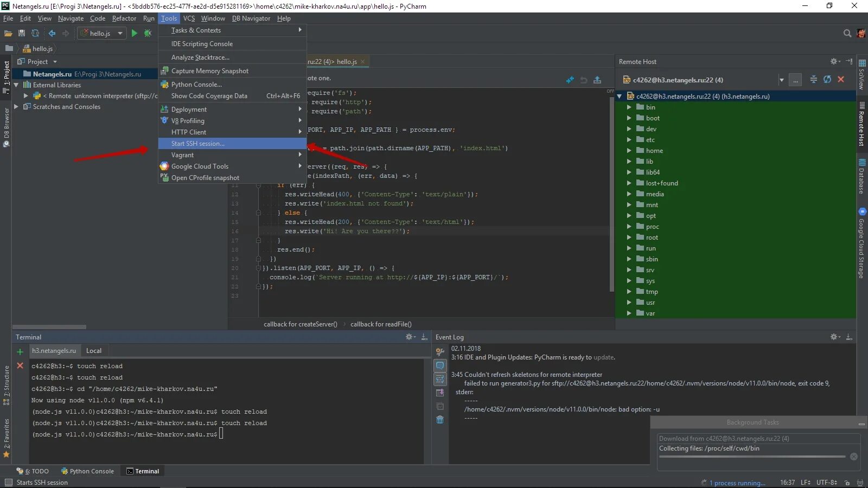Click the hello.js breadcrumb

click(37, 49)
